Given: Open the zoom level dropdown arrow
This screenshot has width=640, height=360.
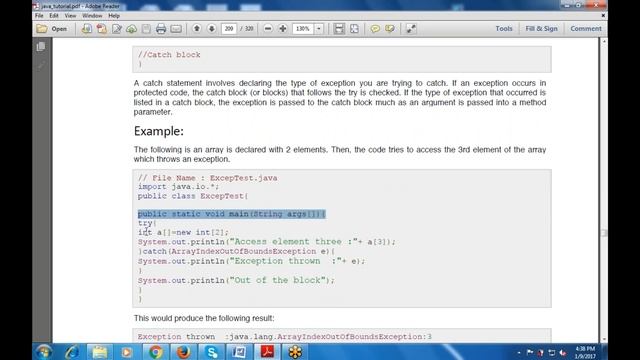Looking at the screenshot, I should coord(319,29).
